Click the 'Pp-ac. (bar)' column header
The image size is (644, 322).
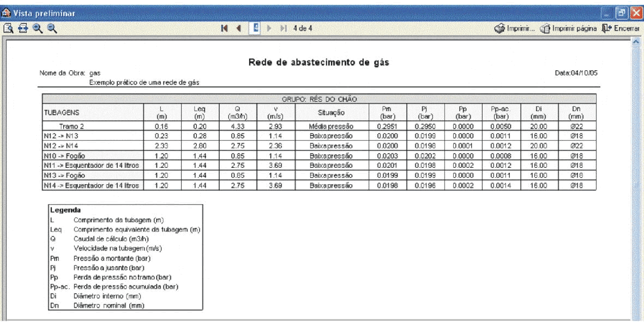pos(501,112)
